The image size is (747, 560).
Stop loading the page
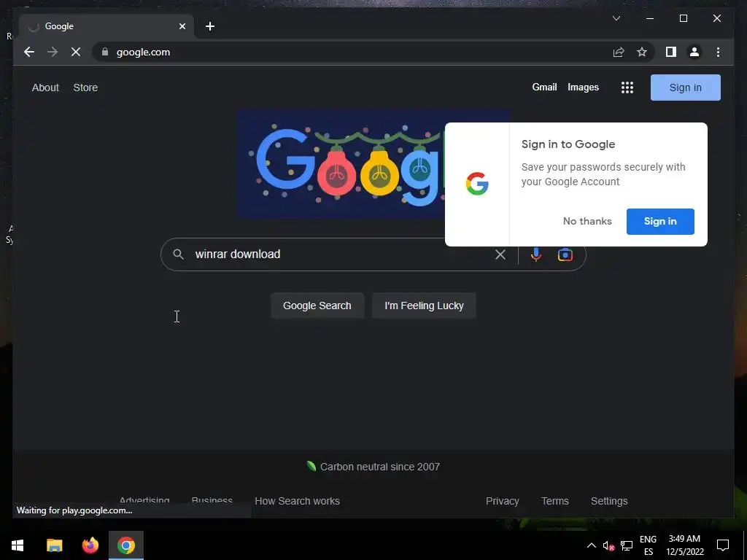(76, 52)
